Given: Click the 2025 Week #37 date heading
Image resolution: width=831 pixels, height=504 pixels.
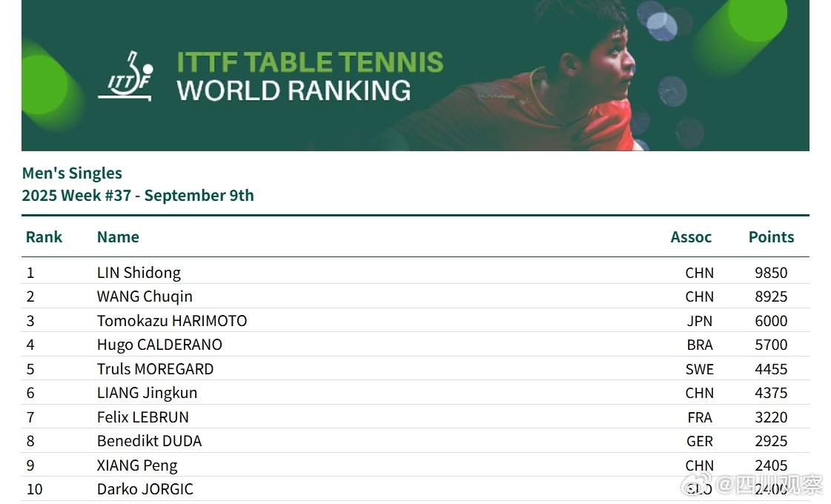Looking at the screenshot, I should pyautogui.click(x=138, y=196).
